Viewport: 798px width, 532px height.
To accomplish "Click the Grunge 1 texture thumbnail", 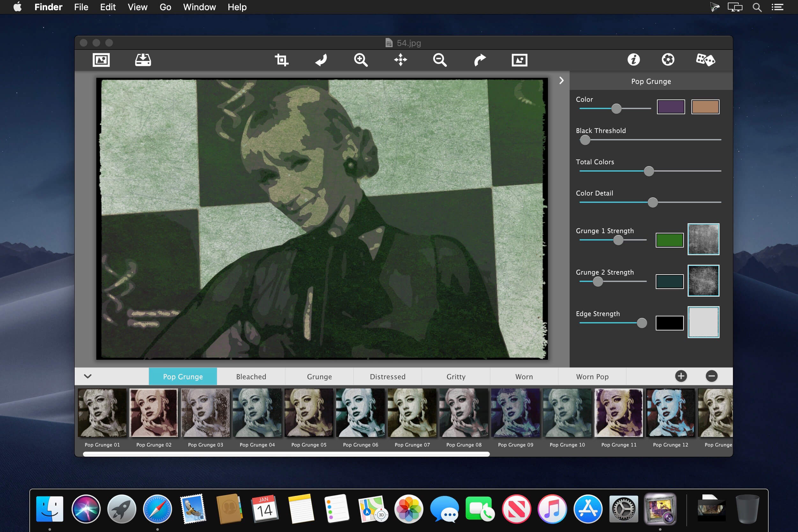I will click(703, 239).
